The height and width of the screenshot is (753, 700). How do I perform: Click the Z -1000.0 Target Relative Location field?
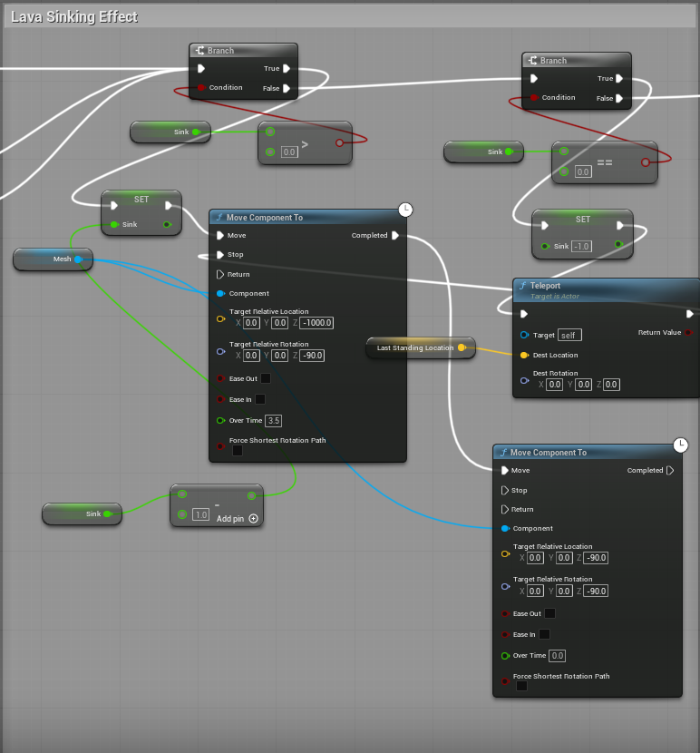[316, 323]
